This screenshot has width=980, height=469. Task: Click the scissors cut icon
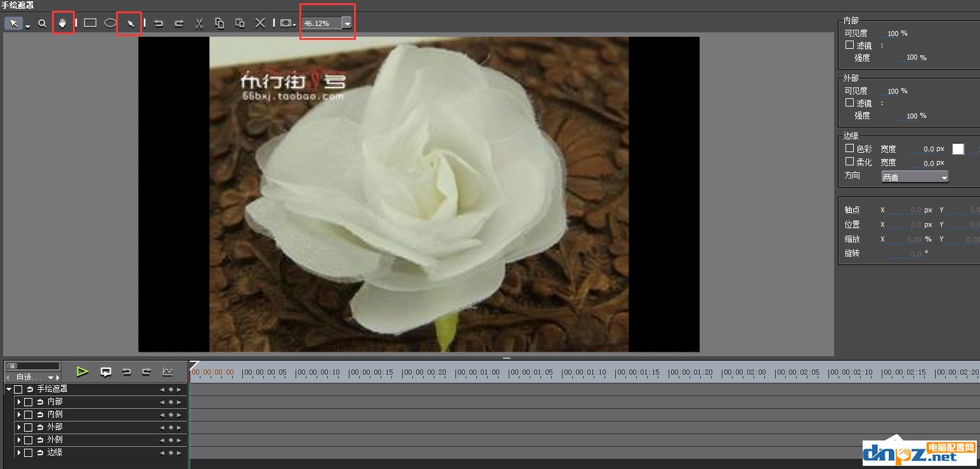[199, 23]
